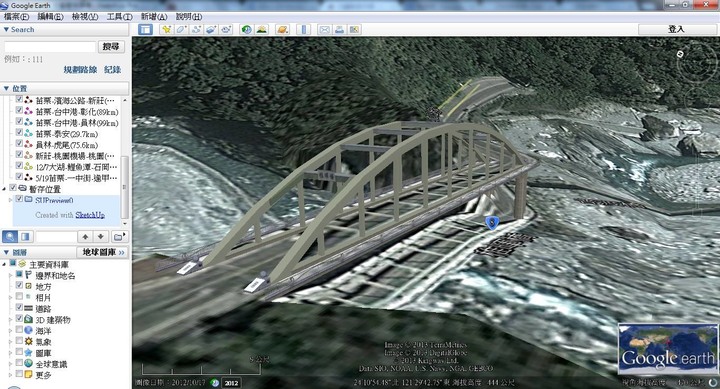Click the email envelope toolbar icon
This screenshot has height=389, width=720.
coord(324,29)
